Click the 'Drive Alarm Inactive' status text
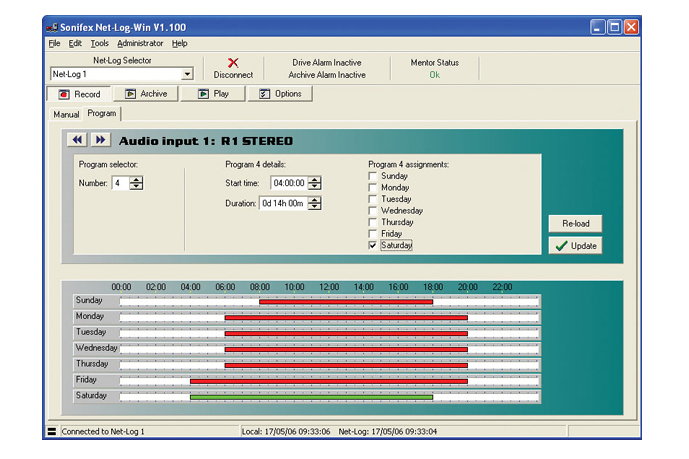Viewport: 689px width, 459px height. click(327, 62)
